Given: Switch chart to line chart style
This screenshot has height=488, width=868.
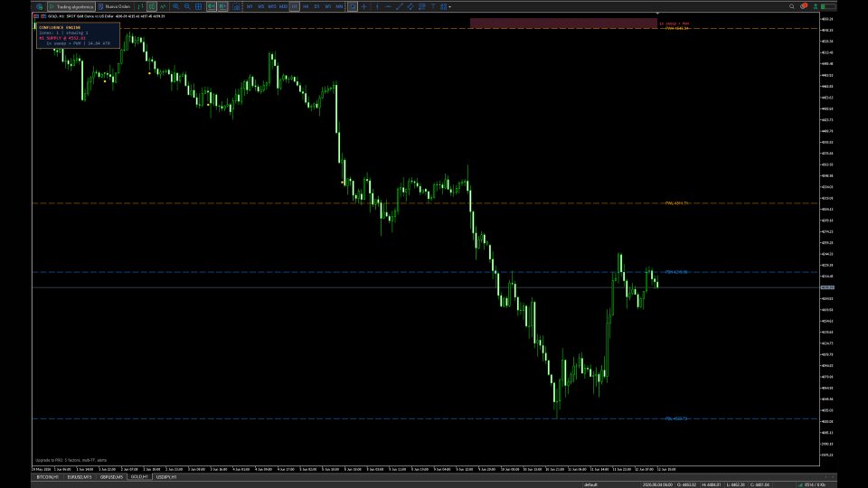Looking at the screenshot, I should tap(163, 6).
